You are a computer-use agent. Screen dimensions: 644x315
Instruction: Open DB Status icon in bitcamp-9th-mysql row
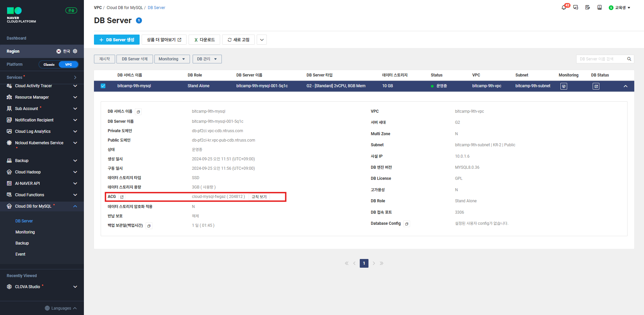click(596, 86)
